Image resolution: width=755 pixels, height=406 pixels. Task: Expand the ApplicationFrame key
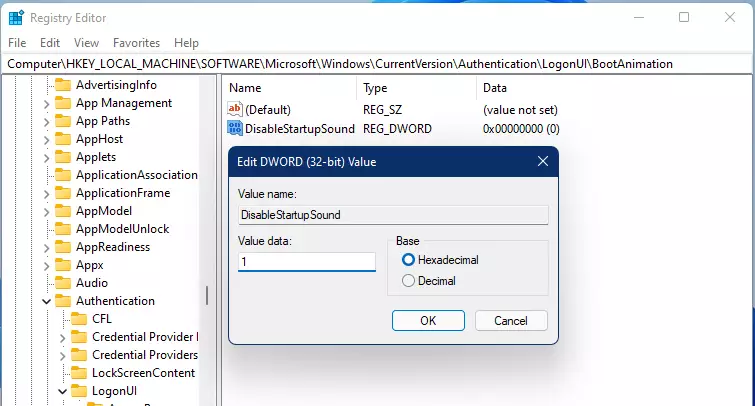46,194
